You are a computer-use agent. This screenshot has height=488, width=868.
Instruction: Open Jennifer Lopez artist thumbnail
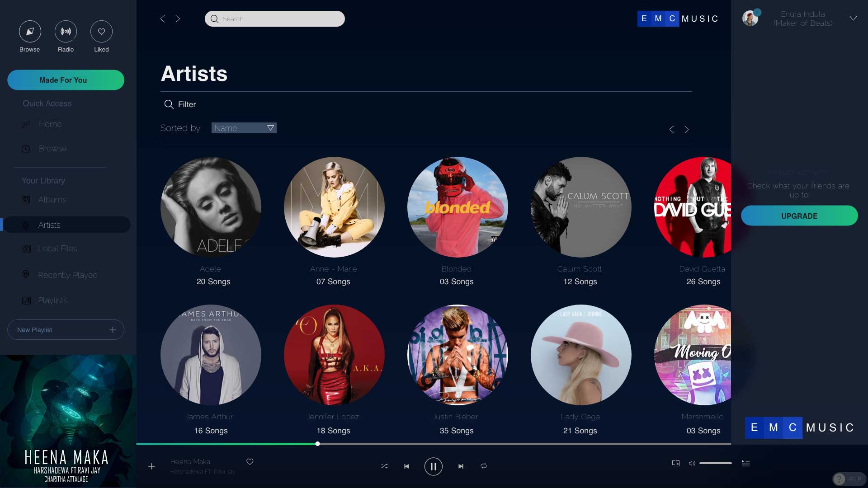pyautogui.click(x=334, y=355)
